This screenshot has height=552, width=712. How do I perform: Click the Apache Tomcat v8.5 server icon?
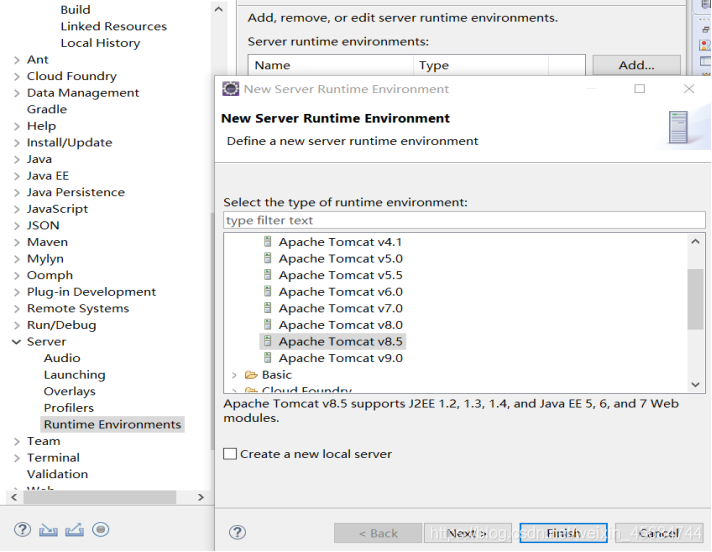point(268,341)
